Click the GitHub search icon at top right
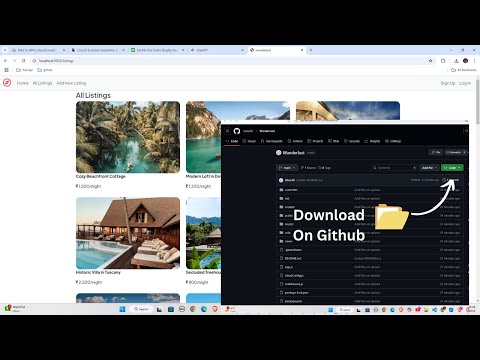Image resolution: width=480 pixels, height=360 pixels. pyautogui.click(x=466, y=131)
